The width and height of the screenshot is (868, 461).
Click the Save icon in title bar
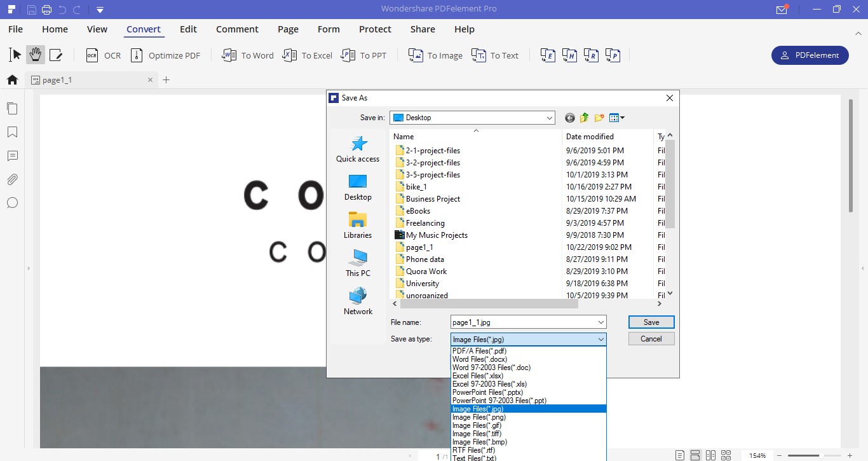click(x=32, y=10)
